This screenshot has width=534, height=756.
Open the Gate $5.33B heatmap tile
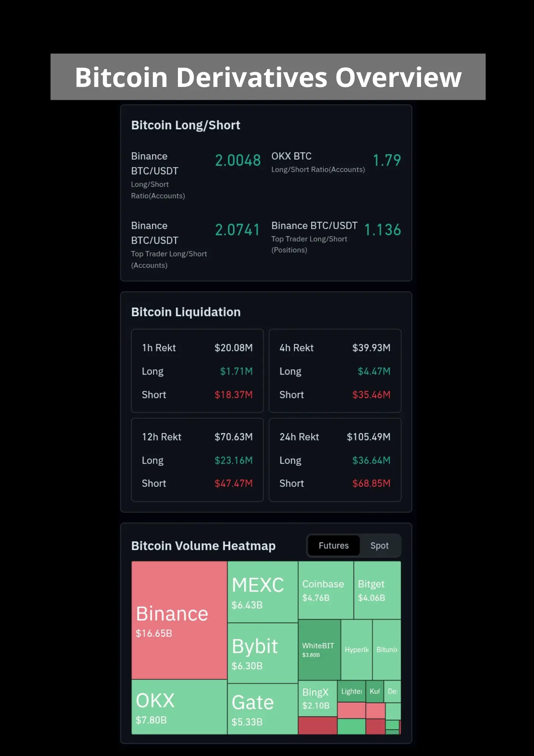click(262, 709)
